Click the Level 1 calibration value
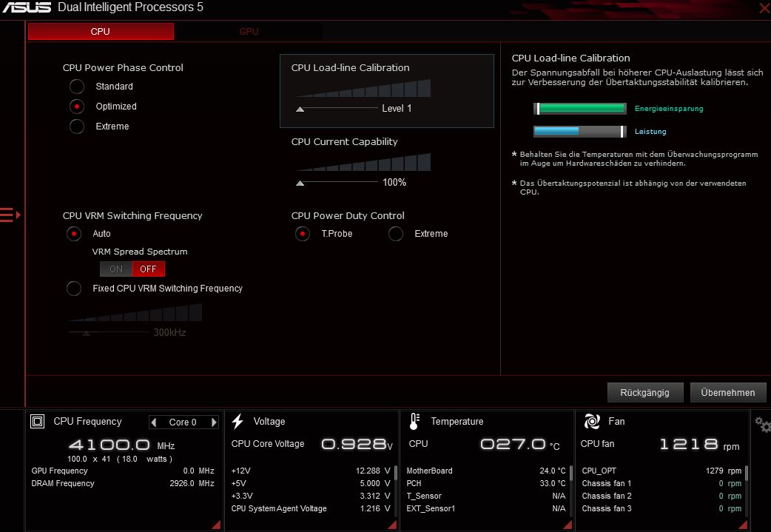The image size is (771, 532). [397, 109]
